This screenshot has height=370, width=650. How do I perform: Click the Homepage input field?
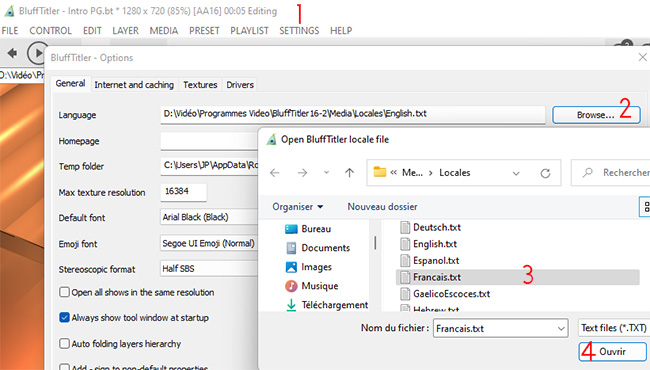[209, 141]
